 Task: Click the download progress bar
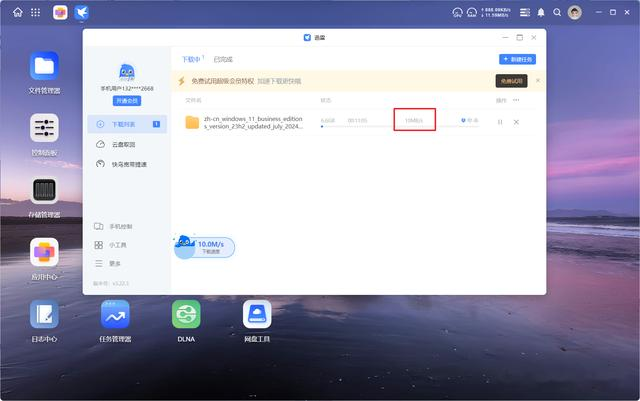(x=400, y=127)
